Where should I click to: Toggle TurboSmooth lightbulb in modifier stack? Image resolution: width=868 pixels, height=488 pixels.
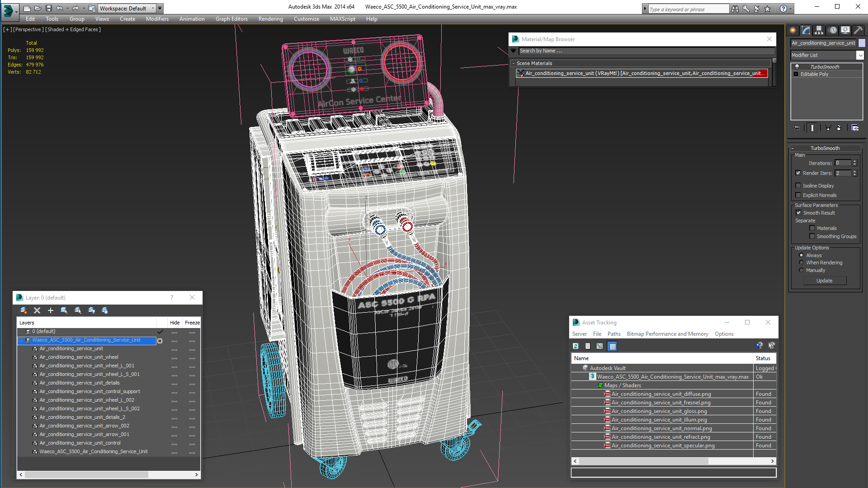[x=797, y=66]
